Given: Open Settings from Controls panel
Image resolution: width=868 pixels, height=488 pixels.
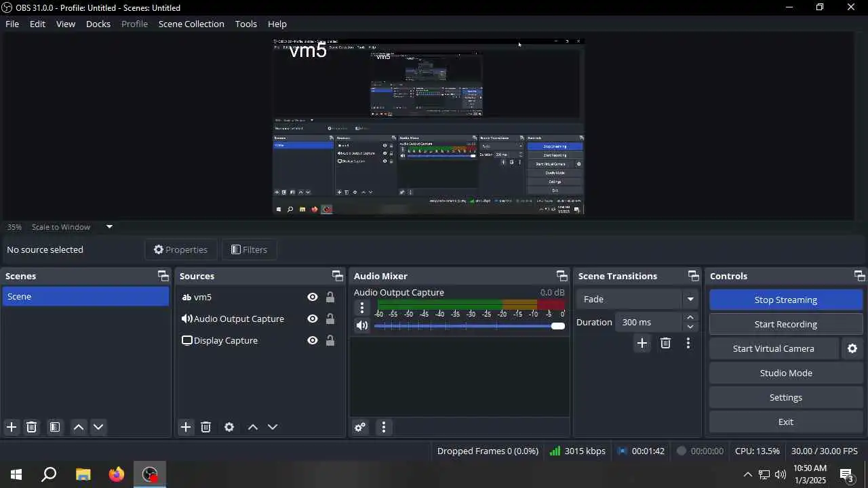Looking at the screenshot, I should point(786,397).
